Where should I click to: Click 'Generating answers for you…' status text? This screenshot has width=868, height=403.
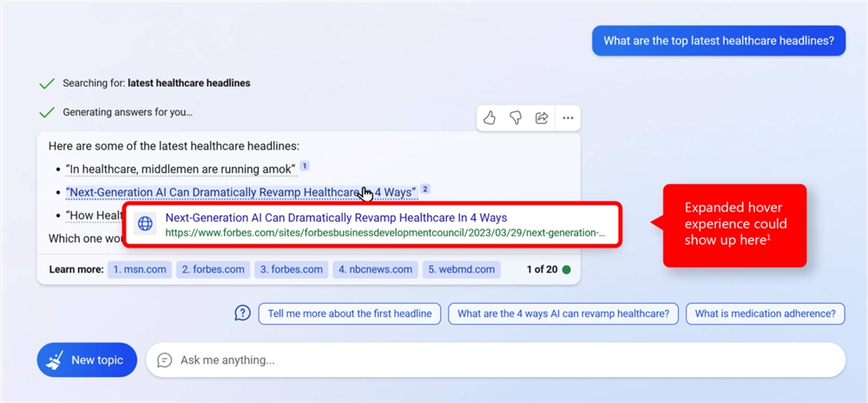point(128,112)
